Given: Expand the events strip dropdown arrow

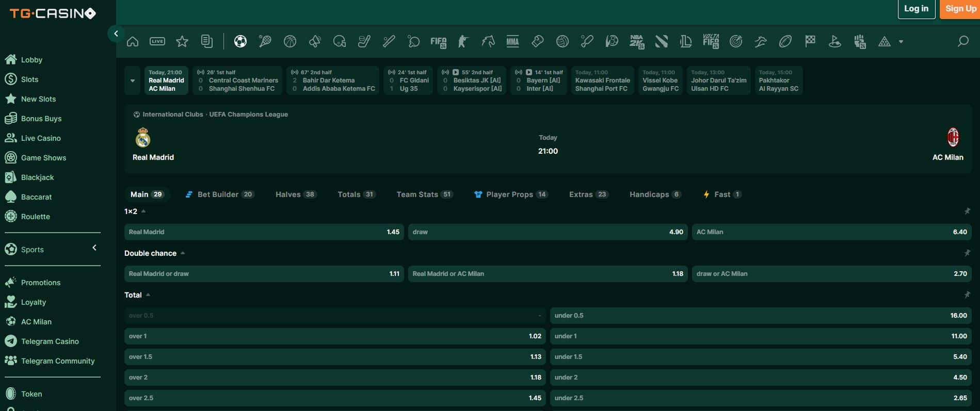Looking at the screenshot, I should [133, 80].
